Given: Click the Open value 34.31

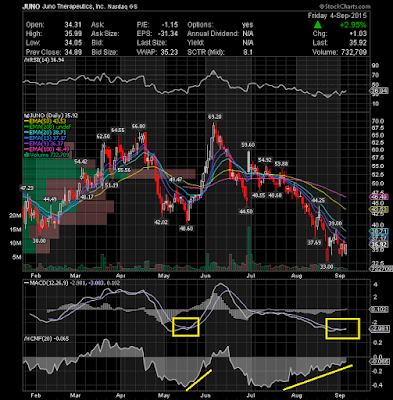Looking at the screenshot, I should click(73, 25).
